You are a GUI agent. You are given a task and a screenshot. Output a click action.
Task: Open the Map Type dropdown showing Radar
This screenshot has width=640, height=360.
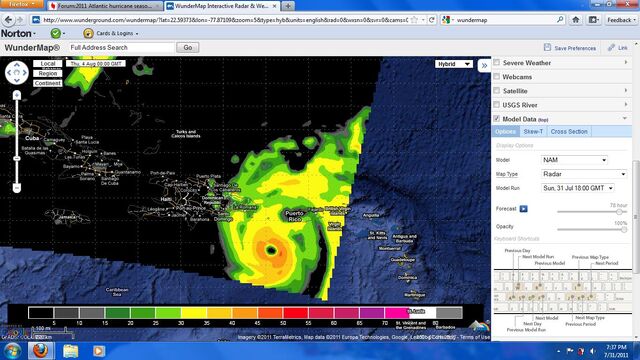[x=584, y=174]
